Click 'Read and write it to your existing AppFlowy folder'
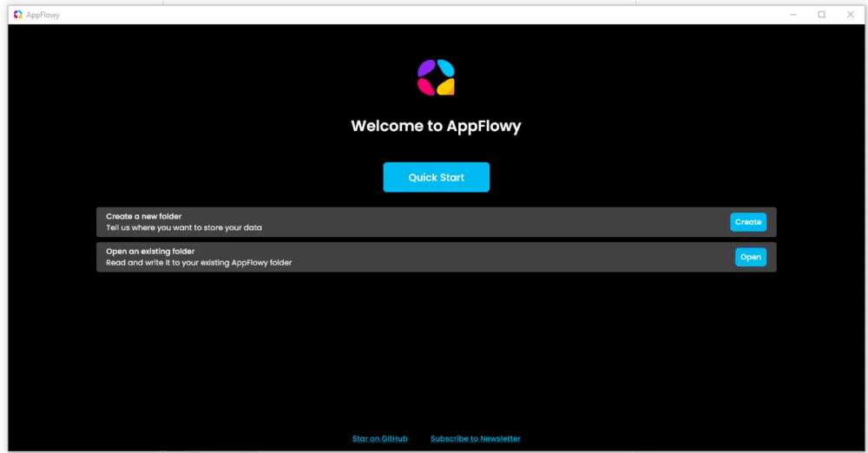The width and height of the screenshot is (868, 453). (x=199, y=262)
